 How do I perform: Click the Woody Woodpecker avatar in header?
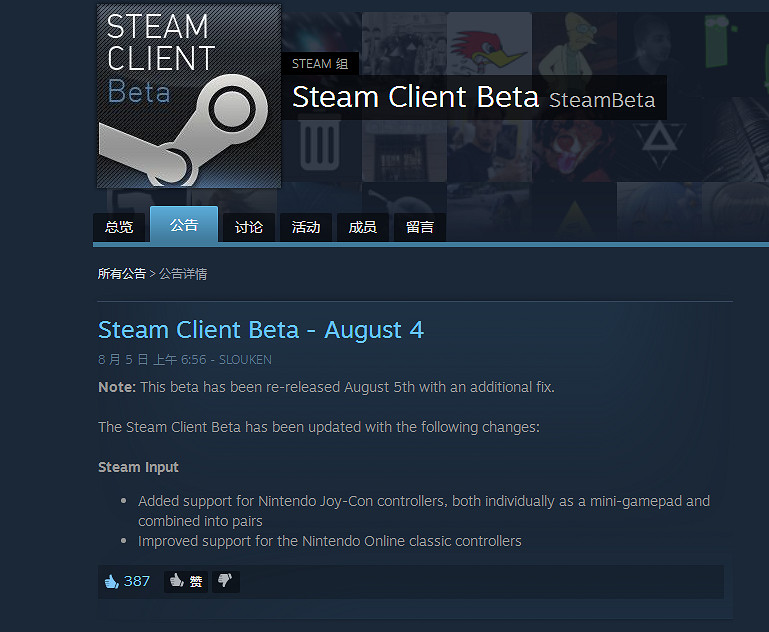[489, 48]
